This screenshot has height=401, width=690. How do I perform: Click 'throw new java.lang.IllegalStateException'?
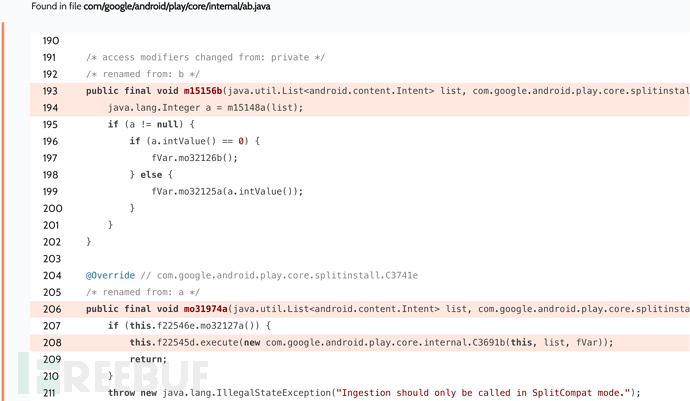(x=219, y=393)
